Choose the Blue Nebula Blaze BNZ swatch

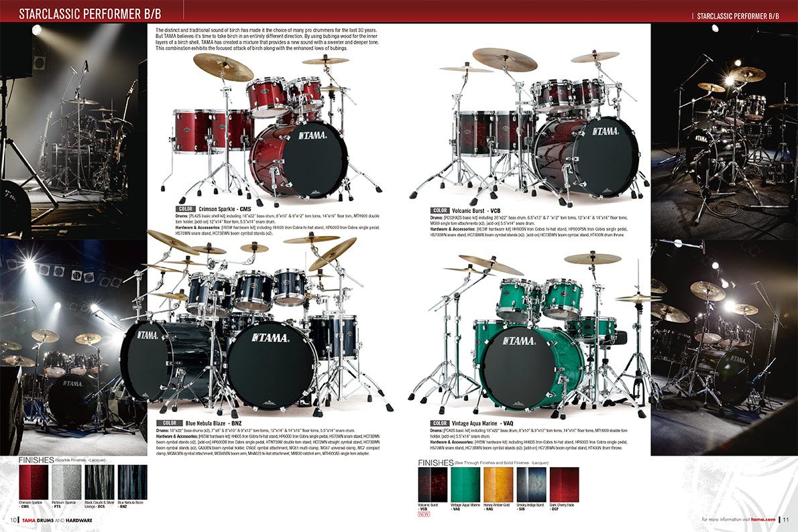132,482
